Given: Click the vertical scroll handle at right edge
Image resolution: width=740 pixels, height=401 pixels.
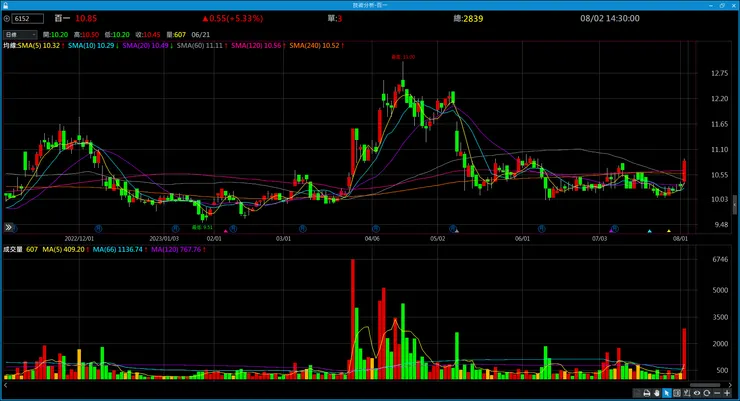Looking at the screenshot, I should tap(734, 204).
